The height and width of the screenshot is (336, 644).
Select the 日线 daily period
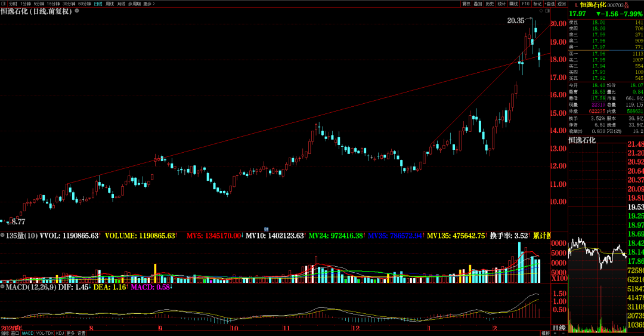click(x=98, y=4)
